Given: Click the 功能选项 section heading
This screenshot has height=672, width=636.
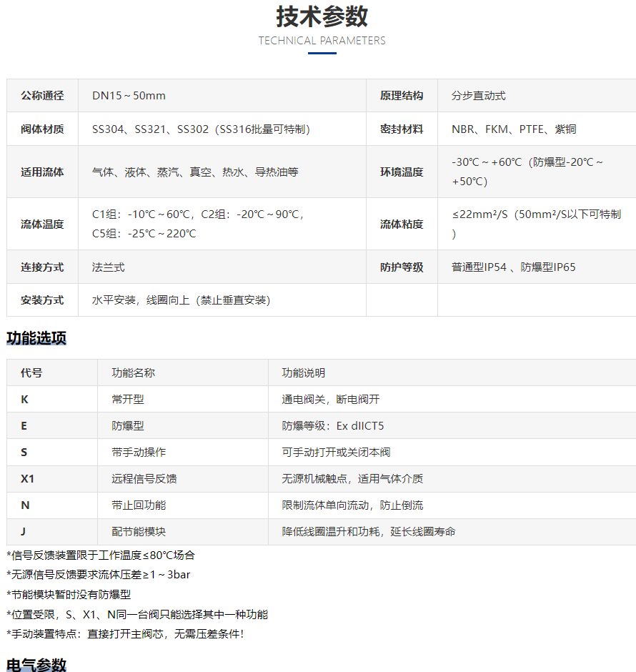Looking at the screenshot, I should tap(36, 338).
